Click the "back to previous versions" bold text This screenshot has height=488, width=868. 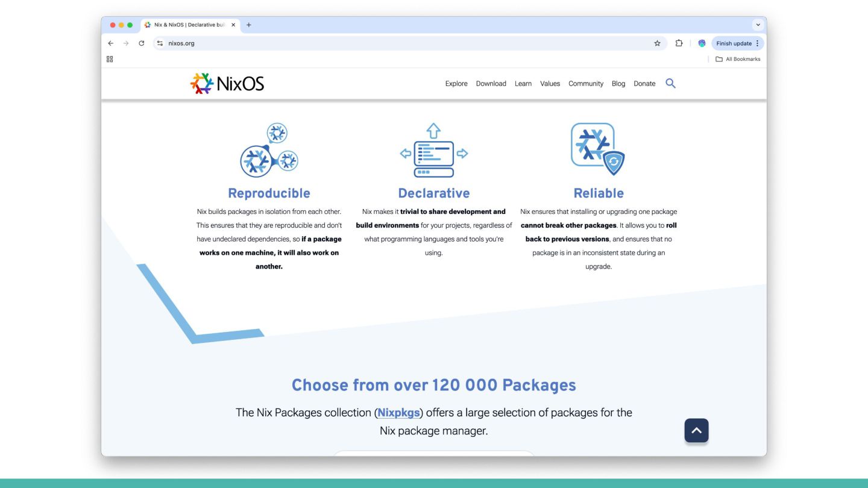[x=567, y=239]
